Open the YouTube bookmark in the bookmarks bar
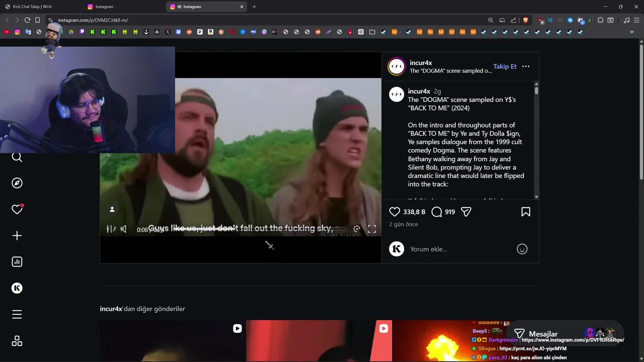This screenshot has height=362, width=644. [7, 32]
